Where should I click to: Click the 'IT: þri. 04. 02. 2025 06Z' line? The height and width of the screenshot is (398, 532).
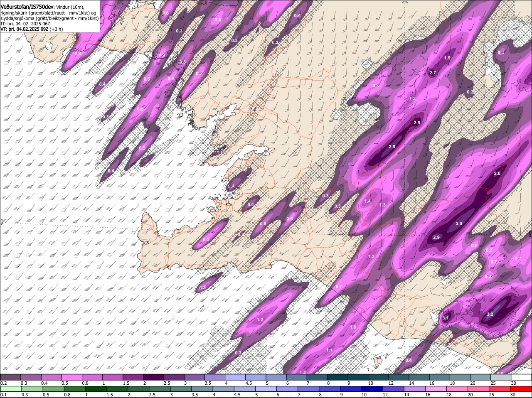[25, 24]
